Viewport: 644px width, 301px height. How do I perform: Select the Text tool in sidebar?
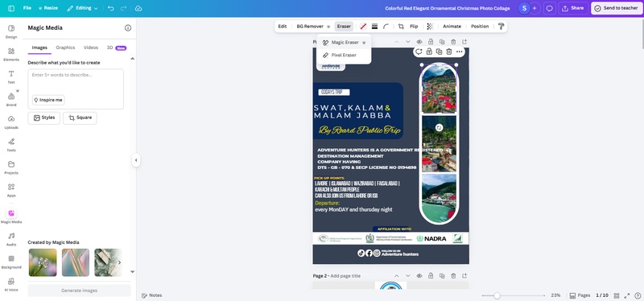(11, 76)
